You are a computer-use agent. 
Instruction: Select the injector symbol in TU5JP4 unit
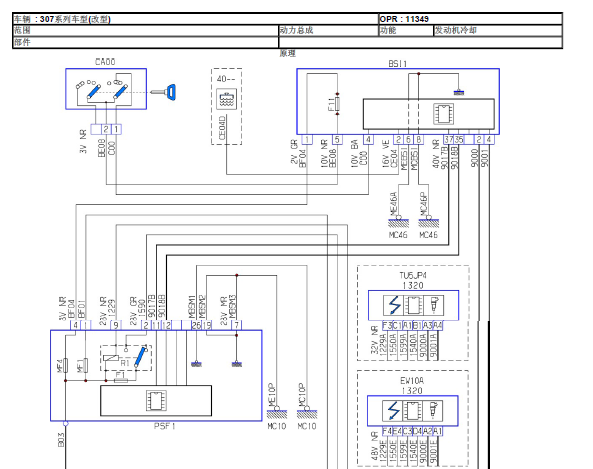tap(434, 305)
